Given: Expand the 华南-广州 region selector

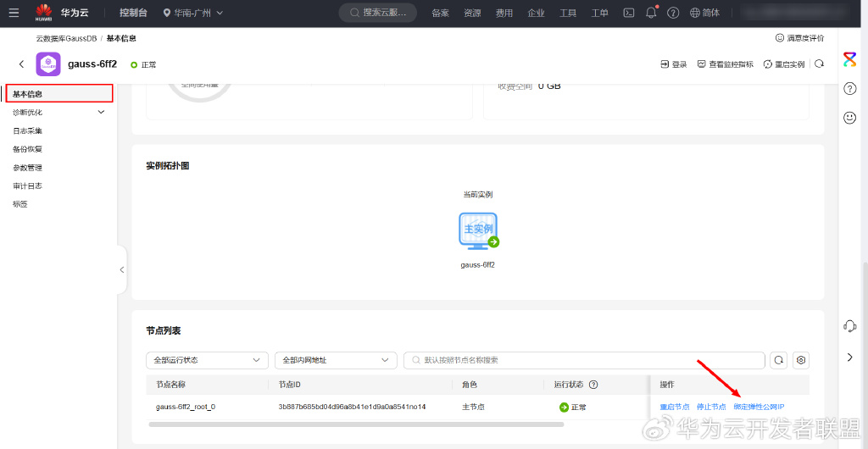Looking at the screenshot, I should (194, 13).
